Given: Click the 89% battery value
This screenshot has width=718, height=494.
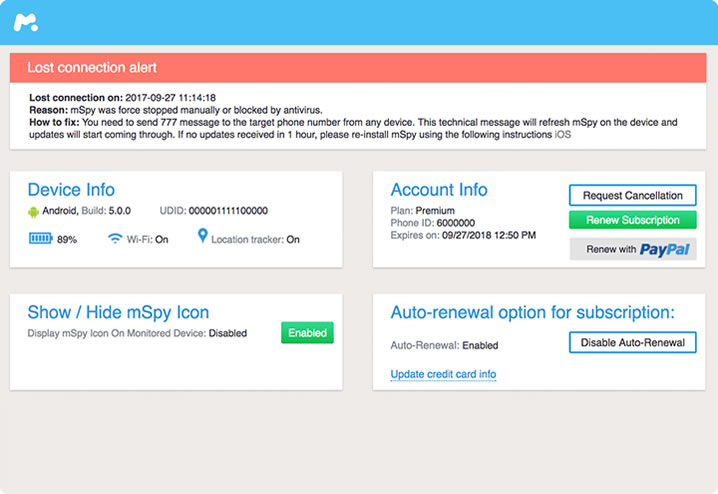Looking at the screenshot, I should [x=67, y=239].
